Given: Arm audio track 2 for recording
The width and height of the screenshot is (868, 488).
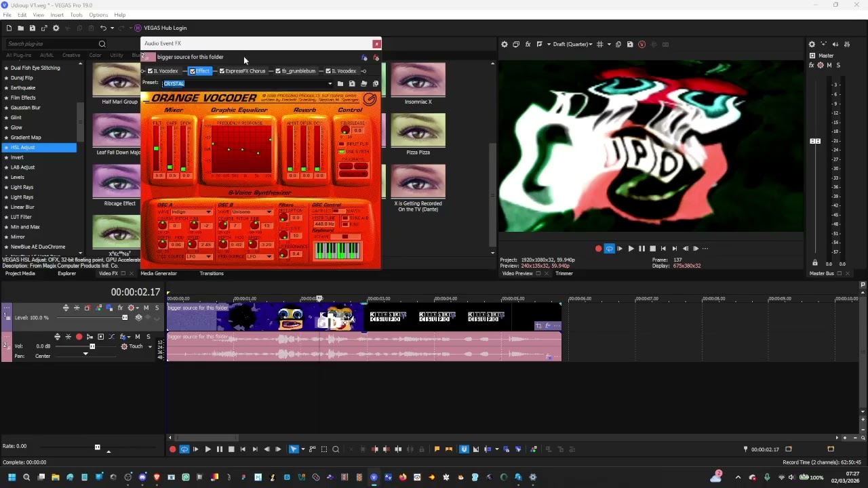Looking at the screenshot, I should [79, 337].
